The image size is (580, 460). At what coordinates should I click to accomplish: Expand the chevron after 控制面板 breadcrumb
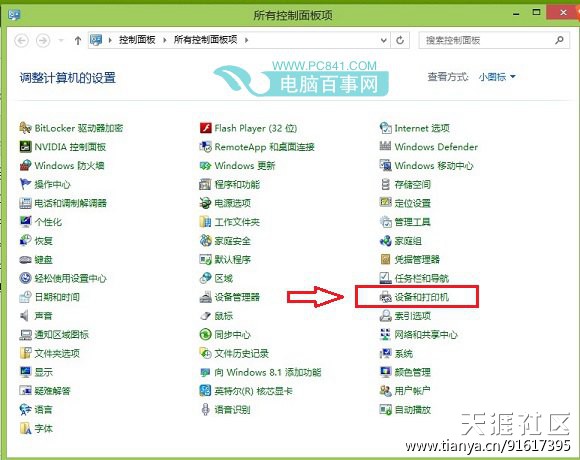pos(165,40)
